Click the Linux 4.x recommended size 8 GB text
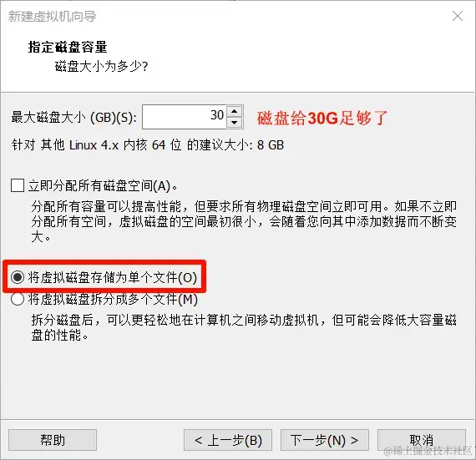Image resolution: width=476 pixels, height=460 pixels. point(148,145)
